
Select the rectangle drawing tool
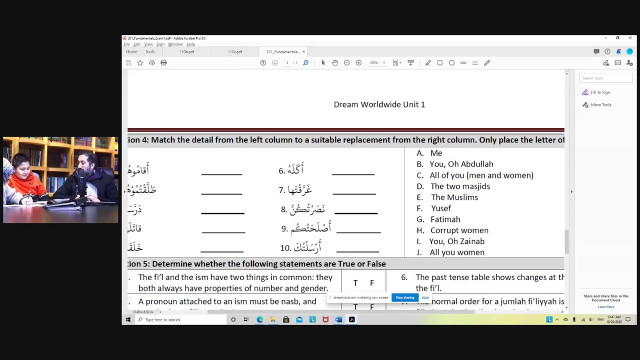click(440, 63)
